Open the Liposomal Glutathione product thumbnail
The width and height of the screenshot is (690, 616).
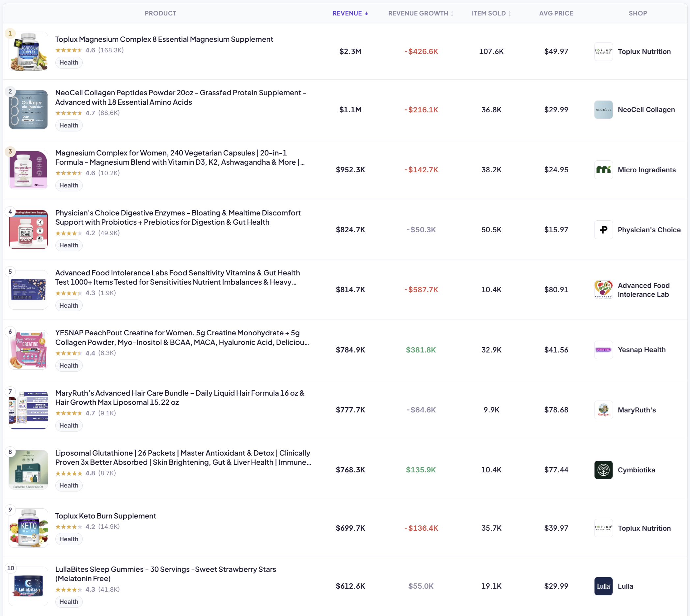point(28,470)
